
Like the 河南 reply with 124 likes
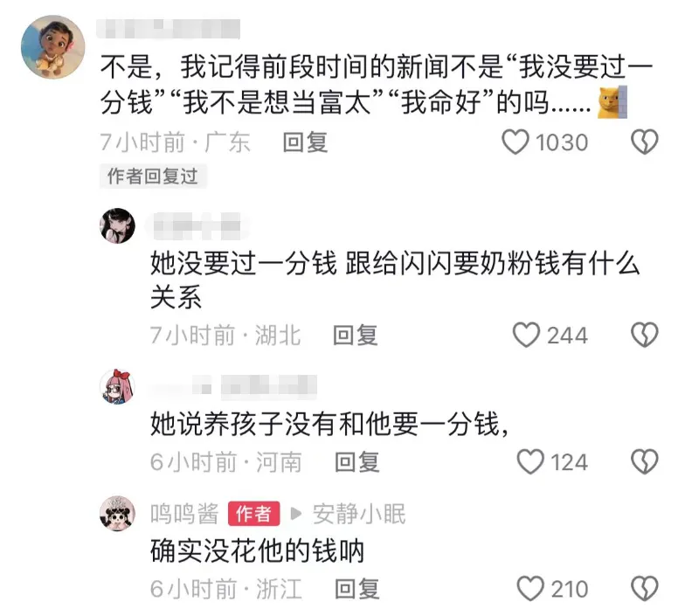point(531,462)
